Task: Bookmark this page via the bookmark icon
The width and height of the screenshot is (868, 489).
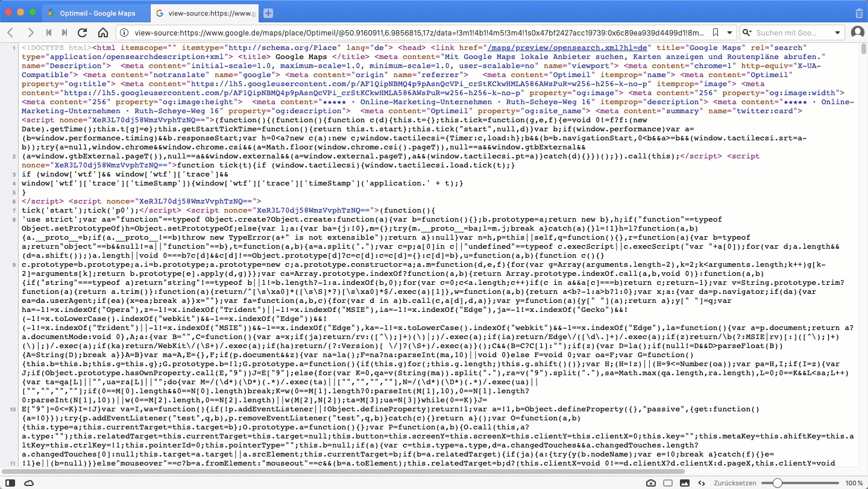Action: click(715, 33)
